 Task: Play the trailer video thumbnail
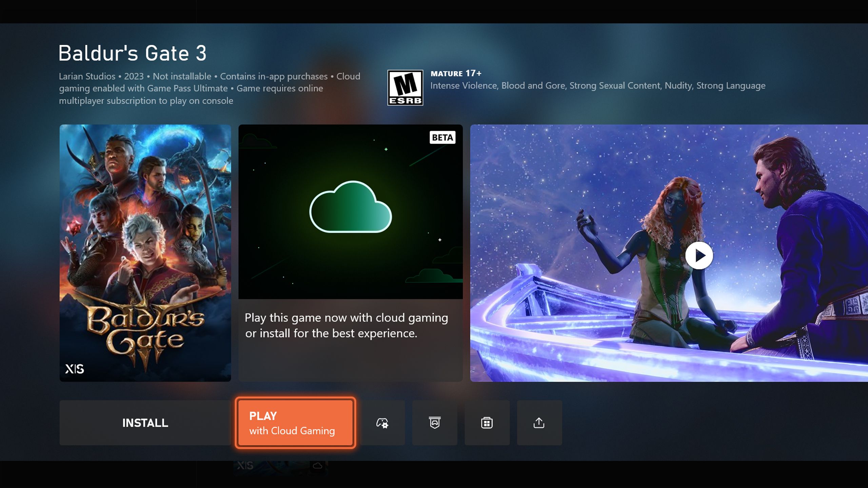(x=699, y=255)
